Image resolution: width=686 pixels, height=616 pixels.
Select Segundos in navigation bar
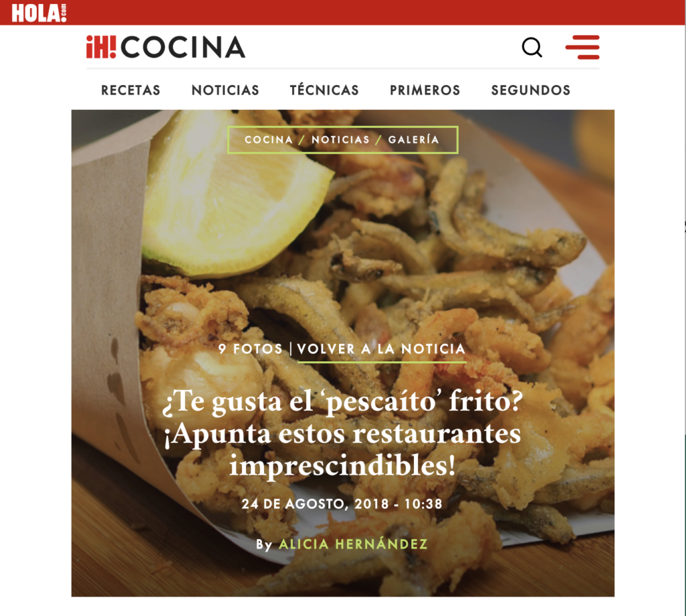(531, 90)
